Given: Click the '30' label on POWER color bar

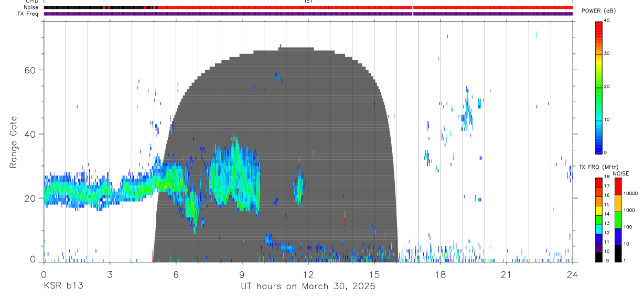Looking at the screenshot, I should [607, 53].
